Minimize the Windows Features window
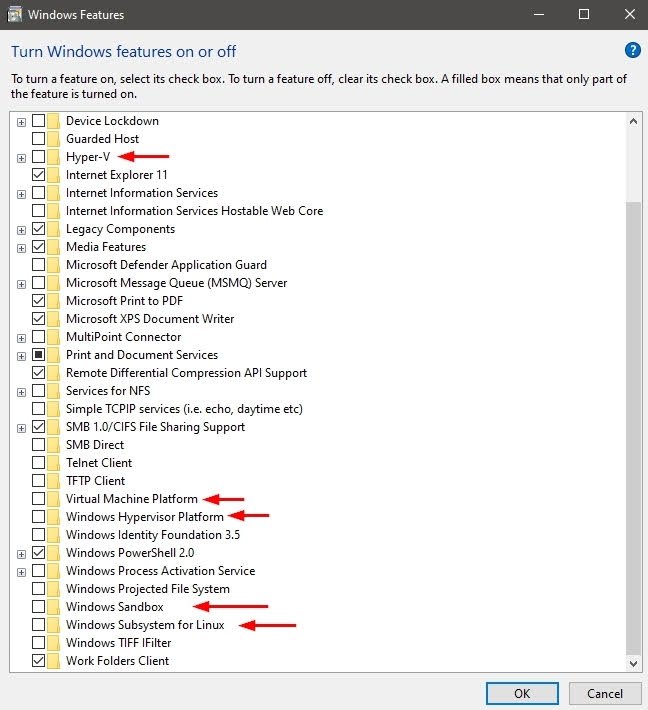Viewport: 648px width, 710px height. point(538,14)
